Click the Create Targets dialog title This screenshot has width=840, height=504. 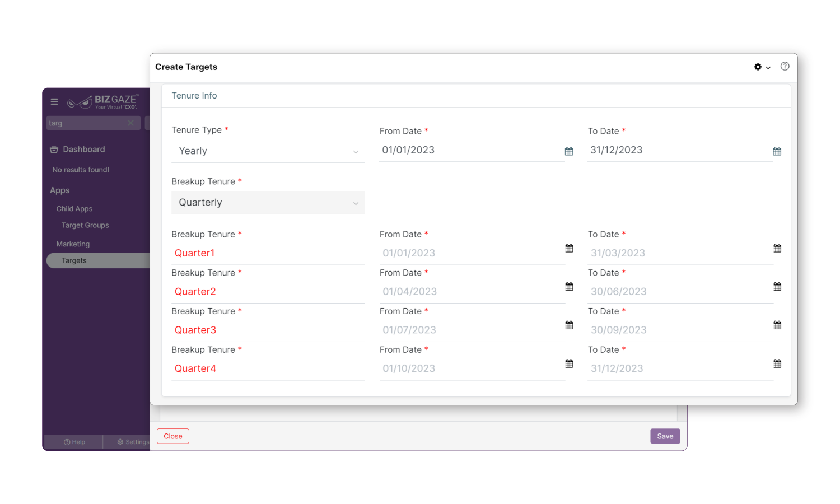186,67
